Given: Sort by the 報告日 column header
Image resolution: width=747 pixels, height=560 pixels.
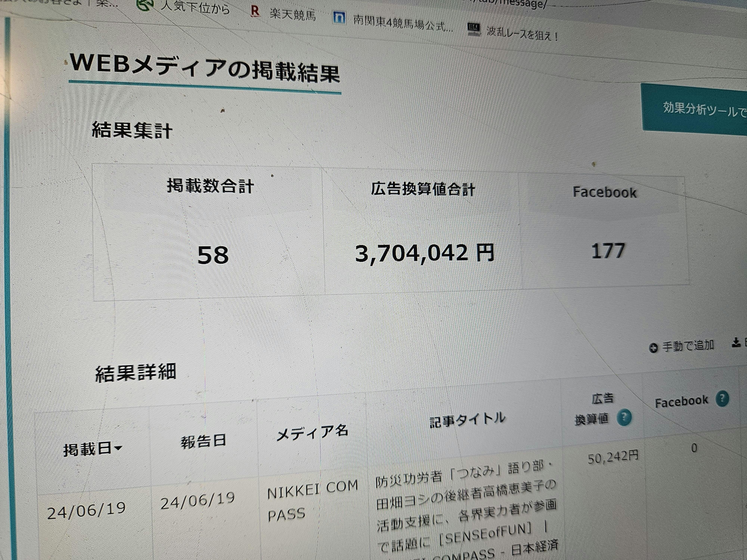Looking at the screenshot, I should [203, 441].
